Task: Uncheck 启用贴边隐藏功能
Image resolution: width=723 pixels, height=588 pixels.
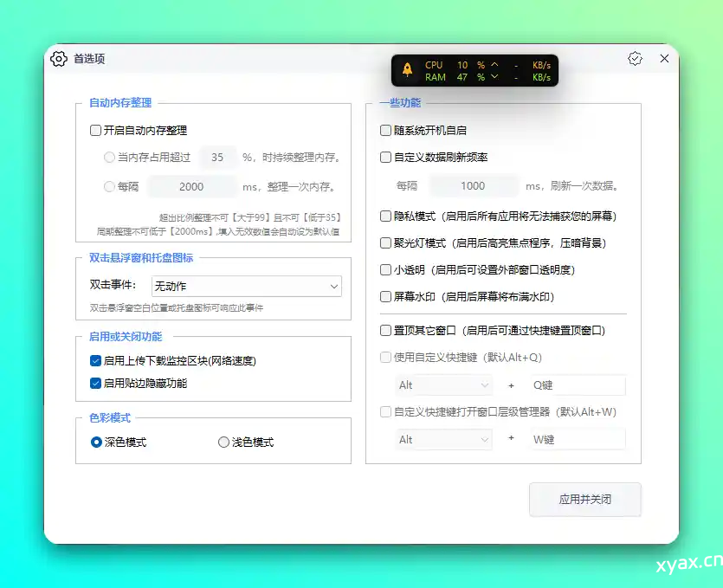Action: coord(95,383)
